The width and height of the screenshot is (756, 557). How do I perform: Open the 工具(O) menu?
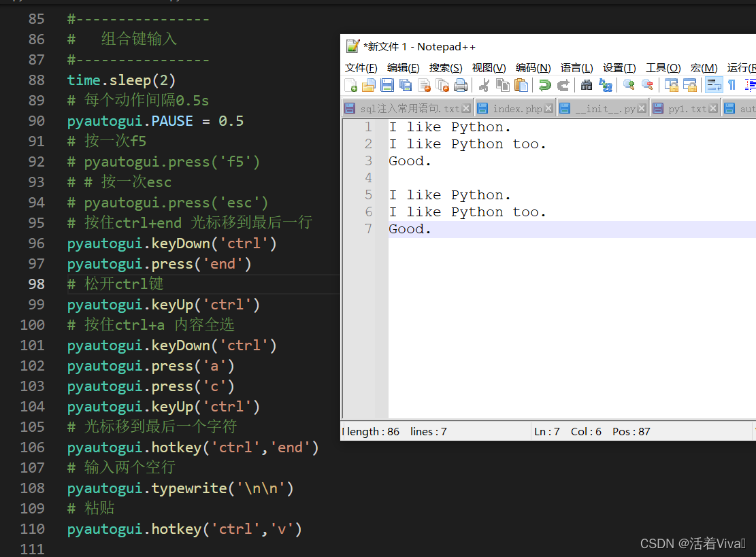663,68
